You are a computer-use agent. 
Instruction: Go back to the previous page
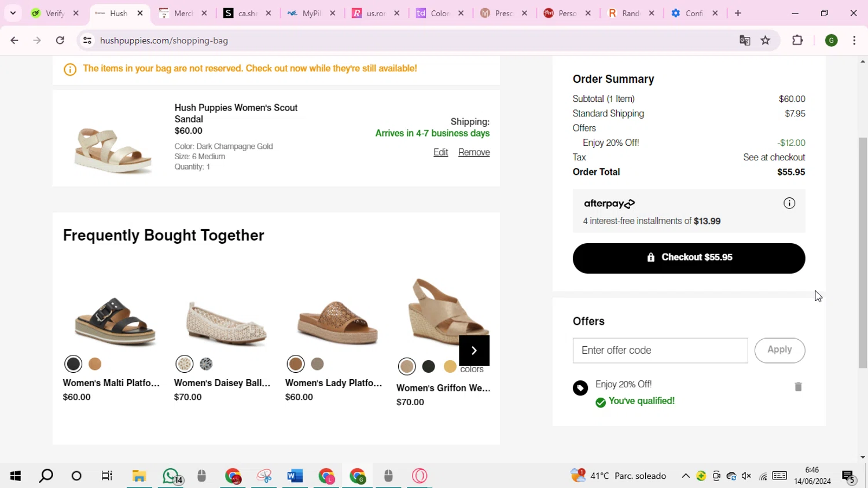point(14,41)
